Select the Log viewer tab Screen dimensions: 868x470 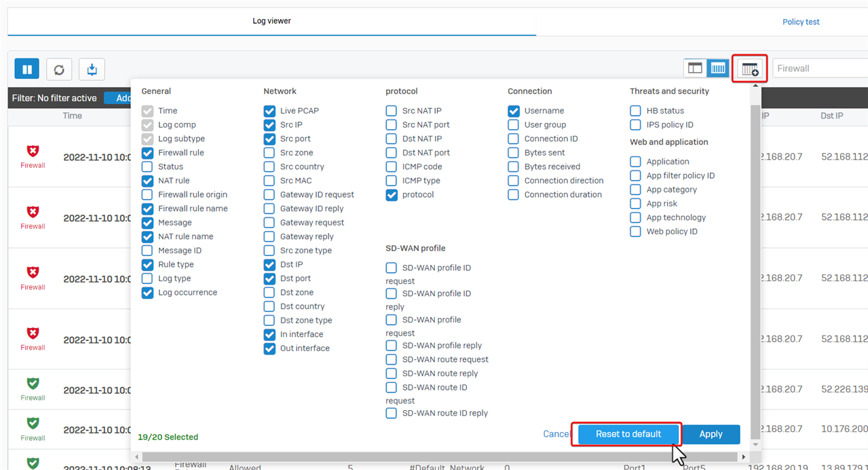tap(271, 21)
